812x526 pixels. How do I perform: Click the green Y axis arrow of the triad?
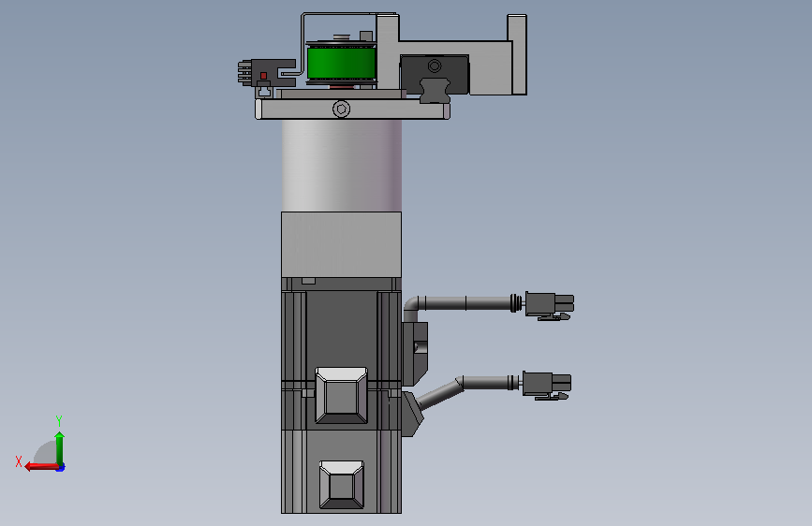[60, 447]
